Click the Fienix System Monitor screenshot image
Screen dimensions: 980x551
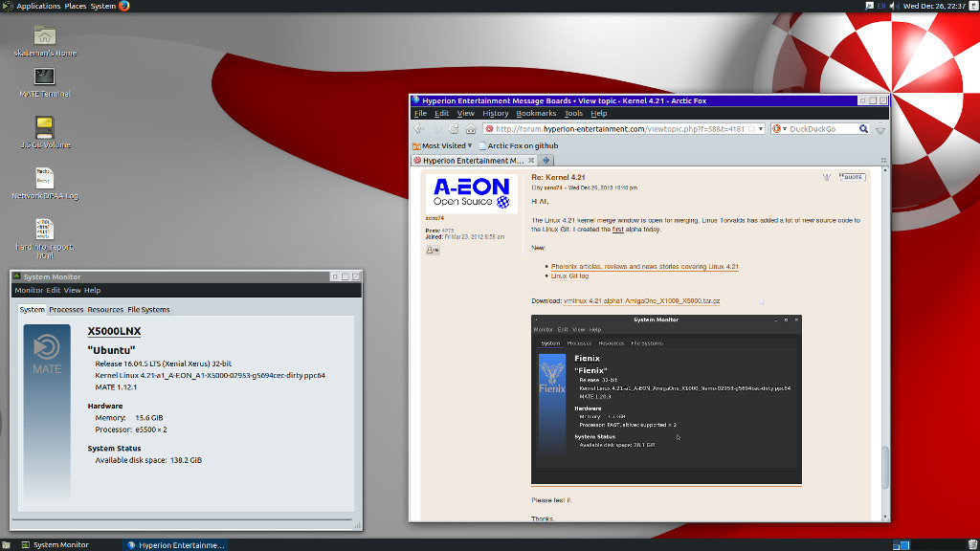[666, 400]
